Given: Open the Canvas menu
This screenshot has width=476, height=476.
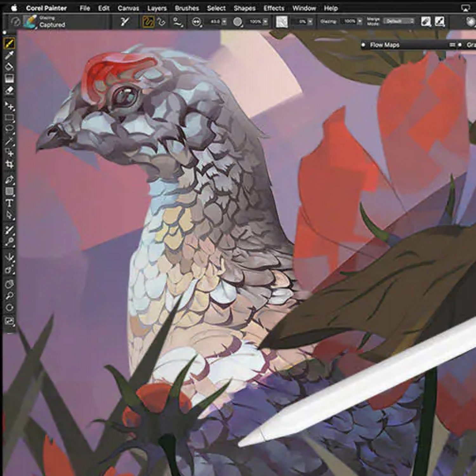Looking at the screenshot, I should (x=128, y=8).
